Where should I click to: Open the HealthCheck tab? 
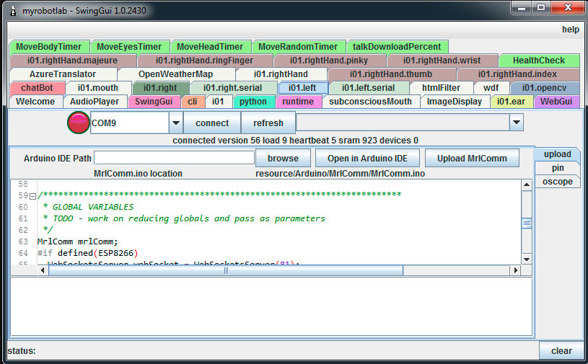539,61
